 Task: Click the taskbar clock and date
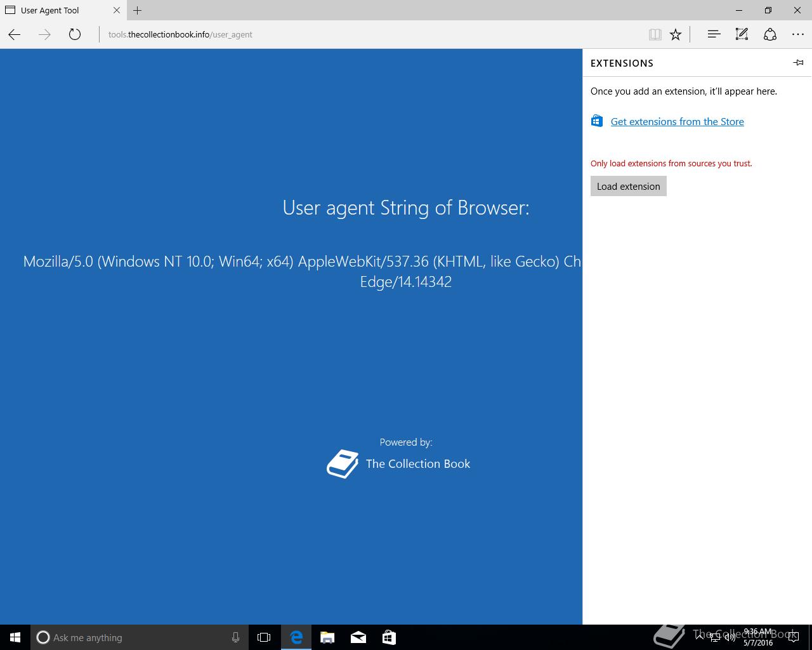click(758, 637)
